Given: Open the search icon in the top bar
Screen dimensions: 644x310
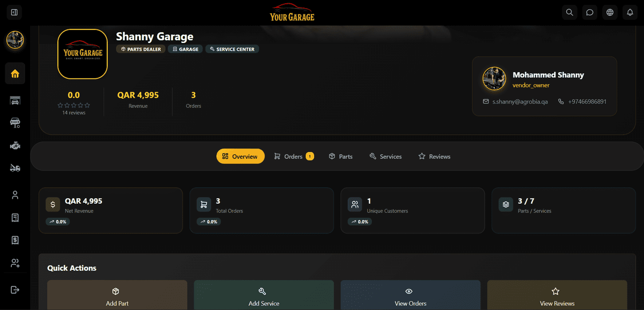Looking at the screenshot, I should (x=569, y=12).
